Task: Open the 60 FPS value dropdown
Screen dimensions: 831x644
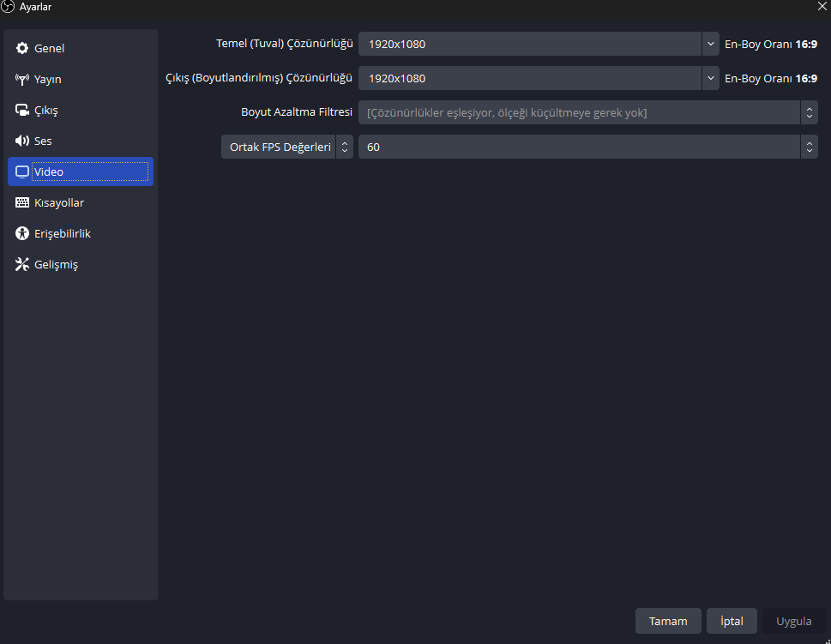Action: [587, 147]
